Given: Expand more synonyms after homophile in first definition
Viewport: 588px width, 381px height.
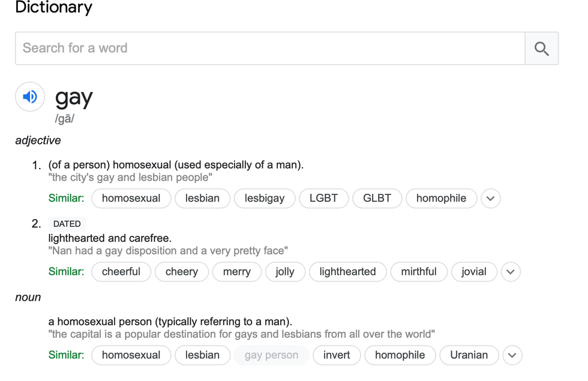Looking at the screenshot, I should coord(490,199).
